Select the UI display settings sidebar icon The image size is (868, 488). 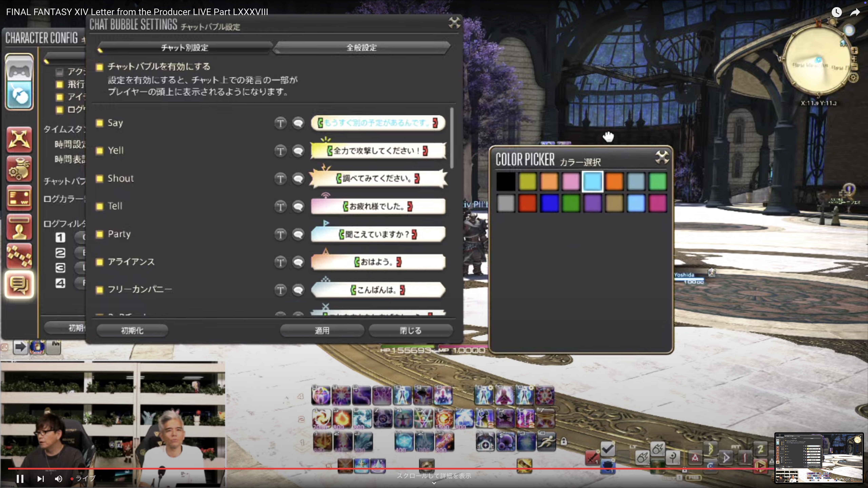pyautogui.click(x=19, y=198)
